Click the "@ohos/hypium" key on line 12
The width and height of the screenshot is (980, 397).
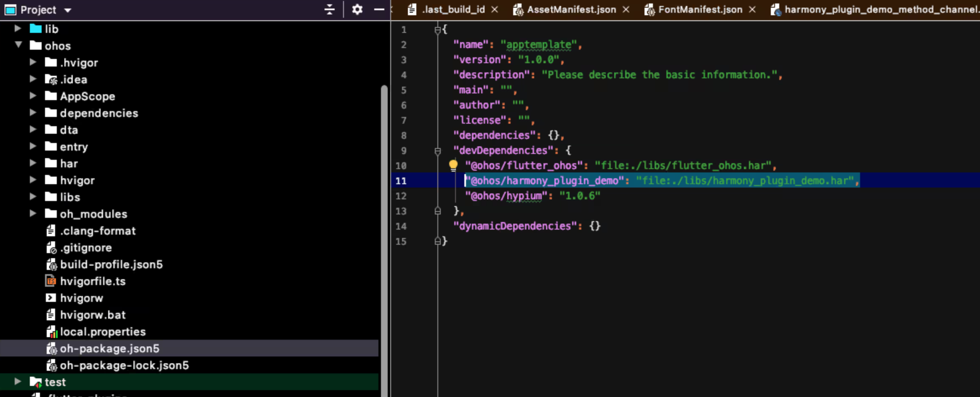[506, 196]
